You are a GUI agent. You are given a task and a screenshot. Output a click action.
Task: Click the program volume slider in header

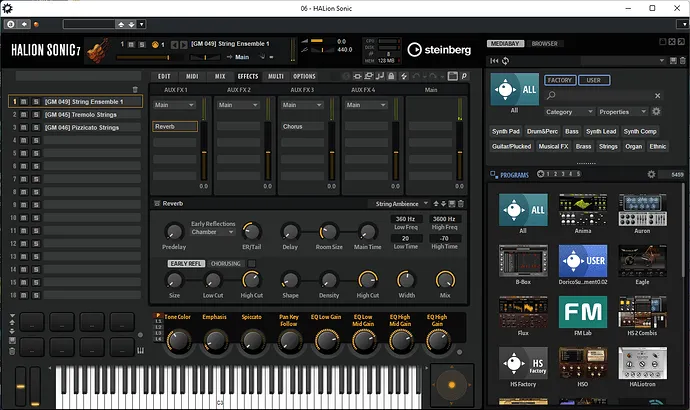click(150, 57)
